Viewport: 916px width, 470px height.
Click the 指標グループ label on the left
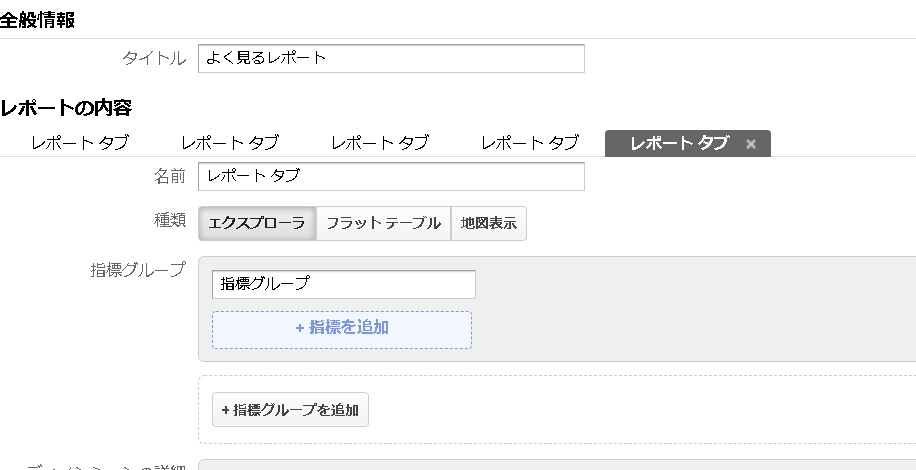(137, 269)
